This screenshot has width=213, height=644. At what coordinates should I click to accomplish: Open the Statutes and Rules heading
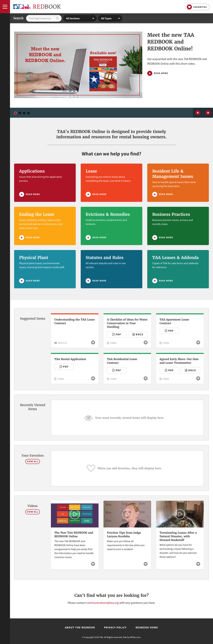pyautogui.click(x=104, y=257)
